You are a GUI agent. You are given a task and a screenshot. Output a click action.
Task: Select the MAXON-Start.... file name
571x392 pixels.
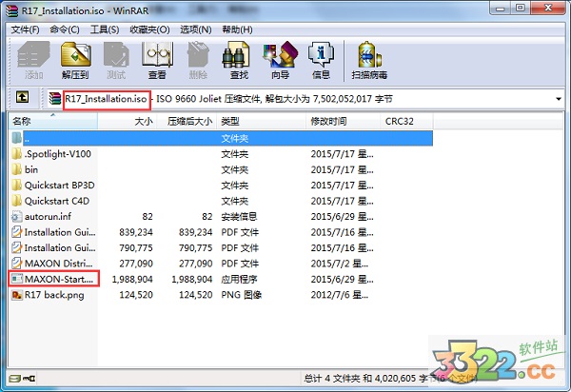click(x=59, y=279)
